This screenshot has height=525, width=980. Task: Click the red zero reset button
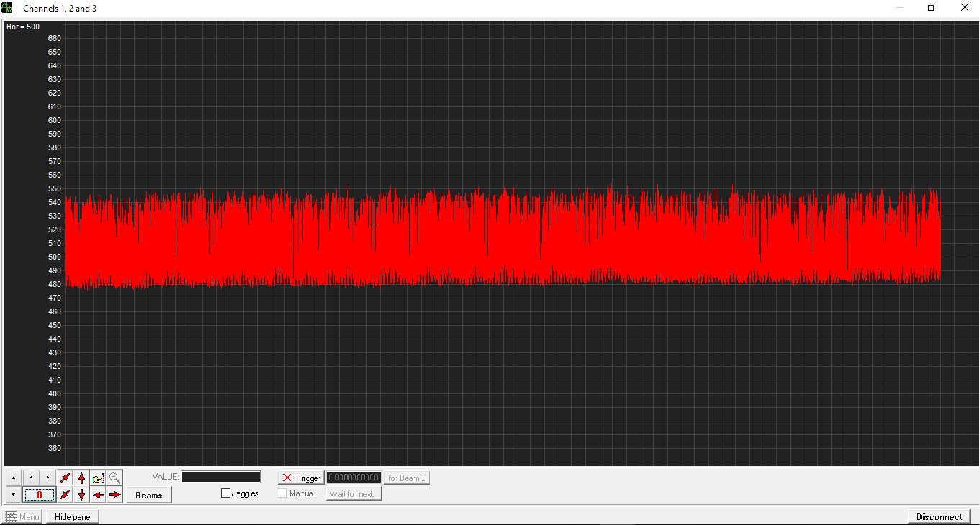tap(40, 495)
